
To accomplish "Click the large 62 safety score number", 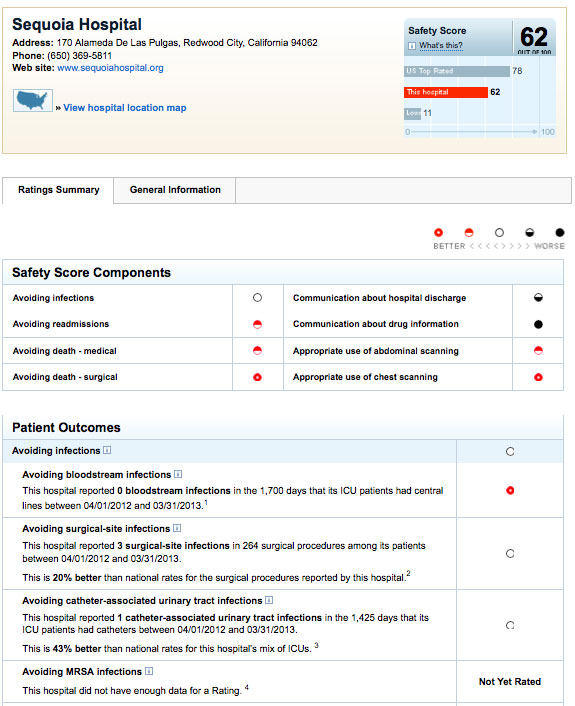I will [x=534, y=37].
